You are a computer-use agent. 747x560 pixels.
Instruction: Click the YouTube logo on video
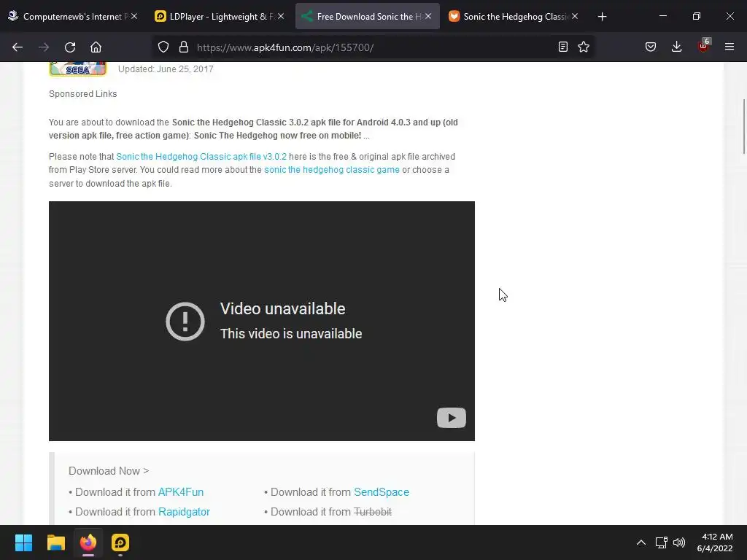point(451,418)
